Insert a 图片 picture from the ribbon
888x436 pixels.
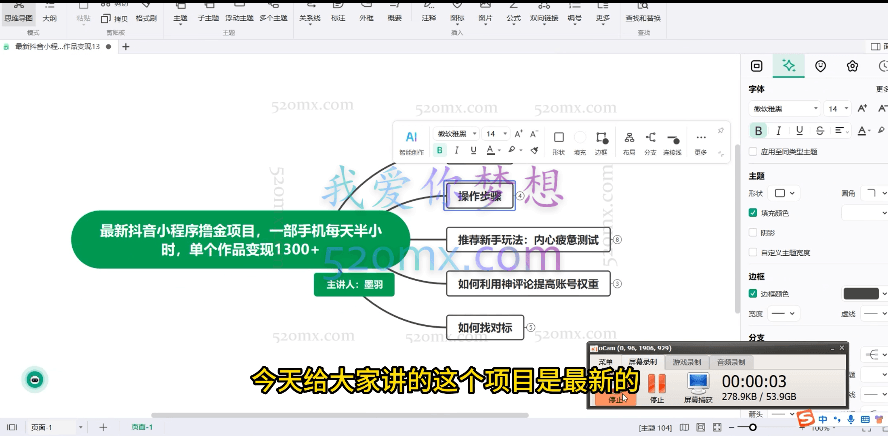click(x=485, y=12)
